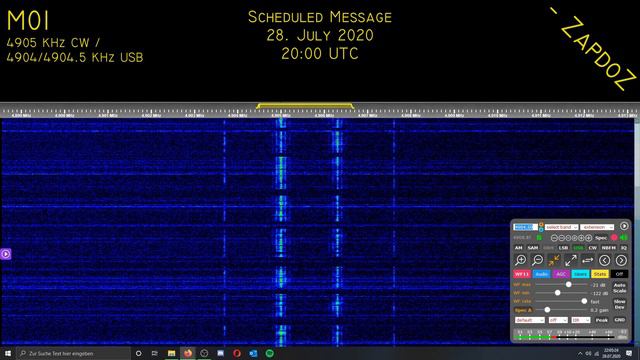This screenshot has width=640, height=360.
Task: Page waterfall right with circled right arrow
Action: coord(621,260)
